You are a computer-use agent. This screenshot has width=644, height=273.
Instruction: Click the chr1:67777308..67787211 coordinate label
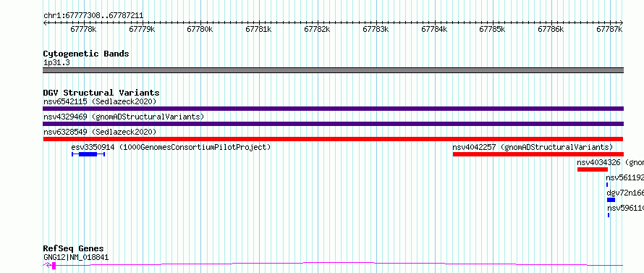[93, 16]
